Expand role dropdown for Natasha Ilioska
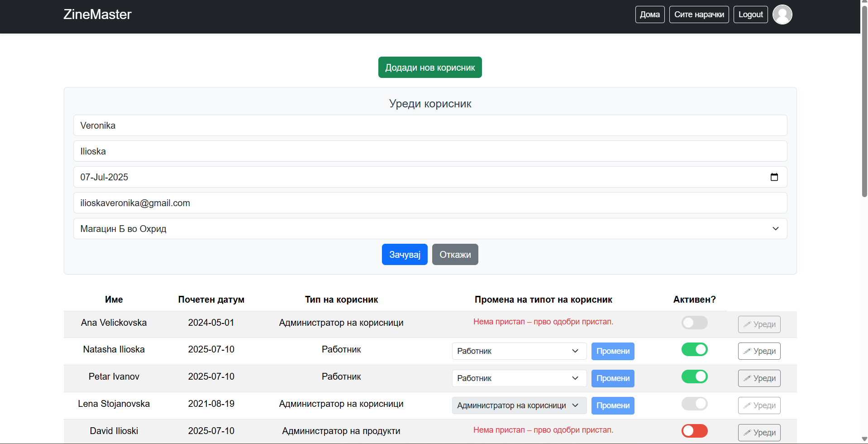 tap(519, 351)
